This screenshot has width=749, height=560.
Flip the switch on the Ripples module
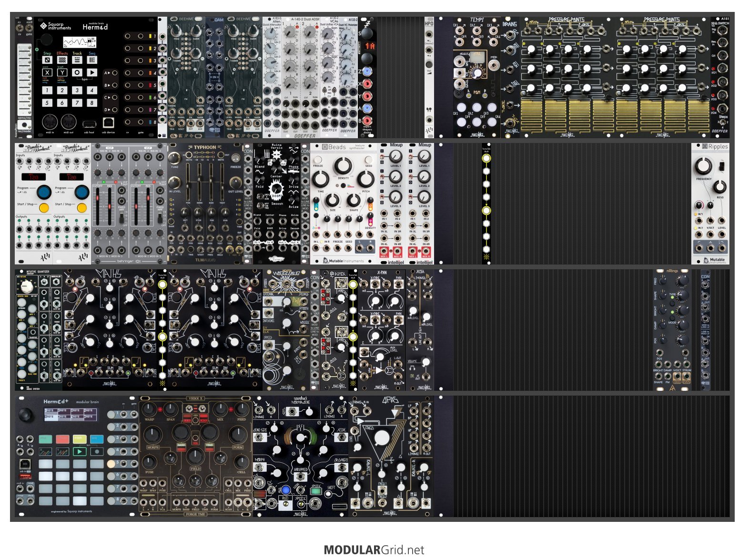721,166
